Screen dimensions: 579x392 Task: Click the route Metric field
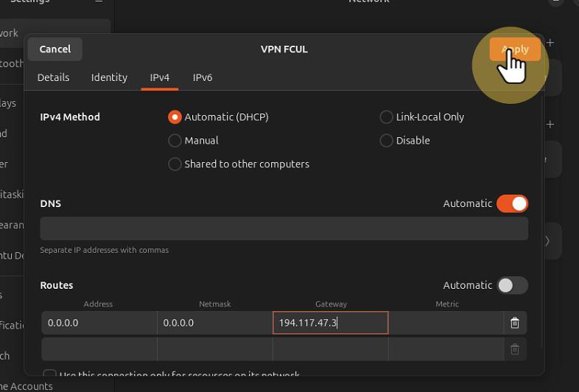point(446,323)
